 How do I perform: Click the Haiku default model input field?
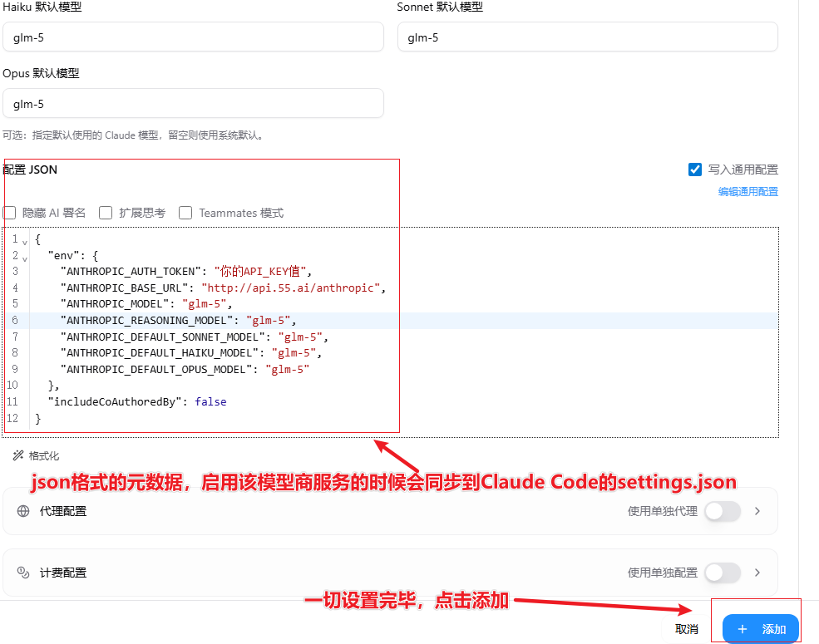(193, 37)
